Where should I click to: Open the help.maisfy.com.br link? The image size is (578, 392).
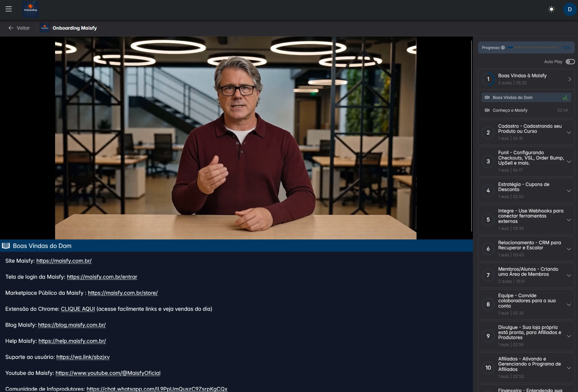[72, 341]
